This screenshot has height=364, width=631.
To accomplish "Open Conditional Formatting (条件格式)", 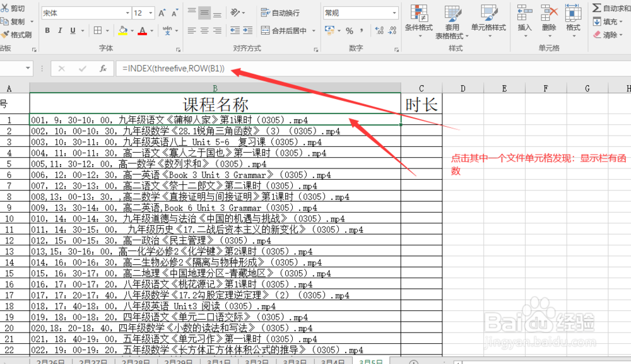I will (x=419, y=20).
